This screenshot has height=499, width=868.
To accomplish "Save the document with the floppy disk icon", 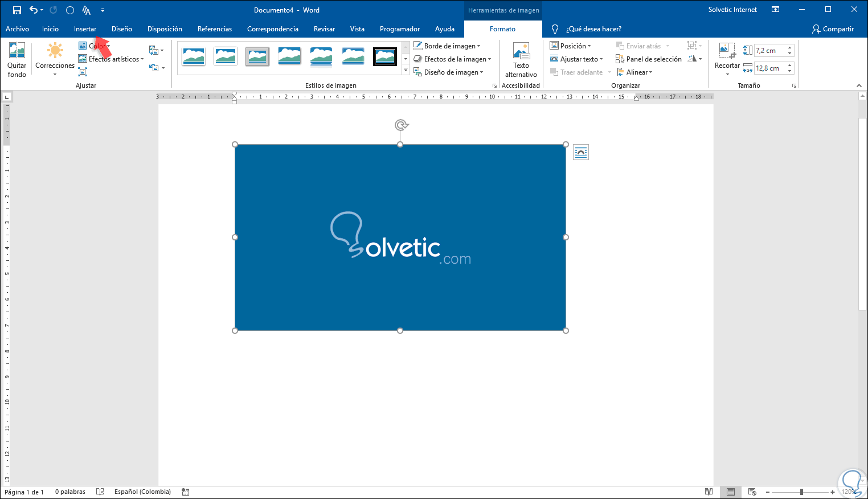I will pos(17,10).
